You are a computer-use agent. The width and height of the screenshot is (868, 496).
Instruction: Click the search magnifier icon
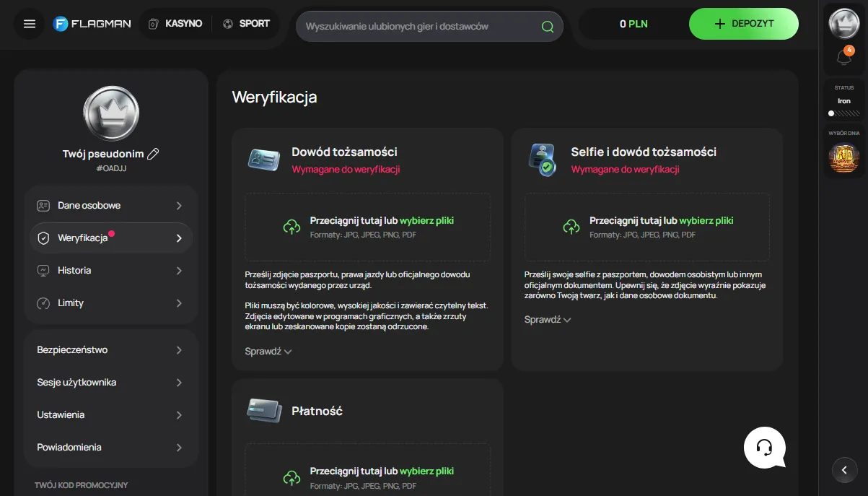548,27
